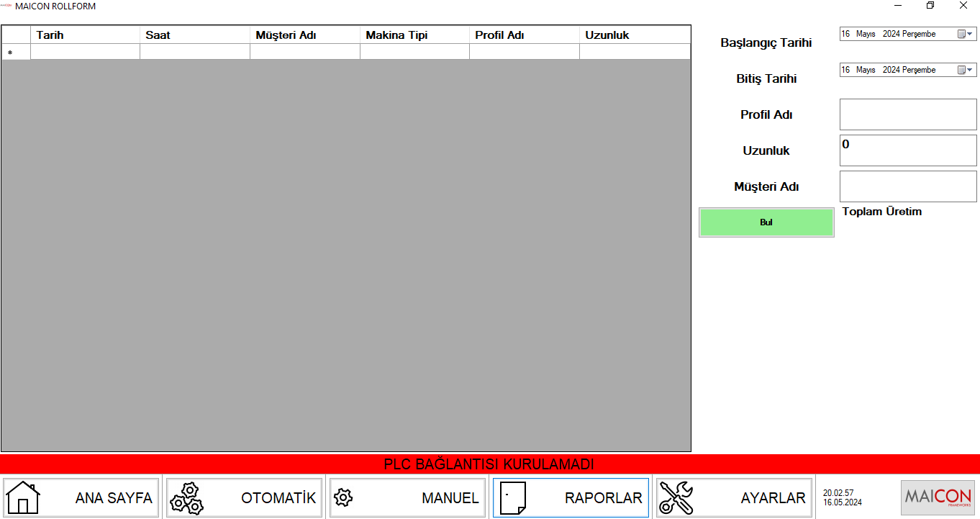Select the month Mayıs in Bitiş Tarihi

(866, 70)
